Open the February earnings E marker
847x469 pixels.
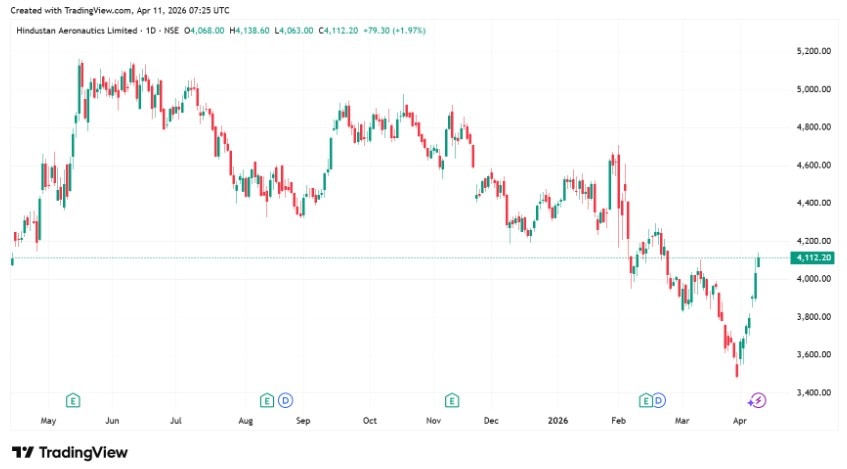pyautogui.click(x=645, y=400)
